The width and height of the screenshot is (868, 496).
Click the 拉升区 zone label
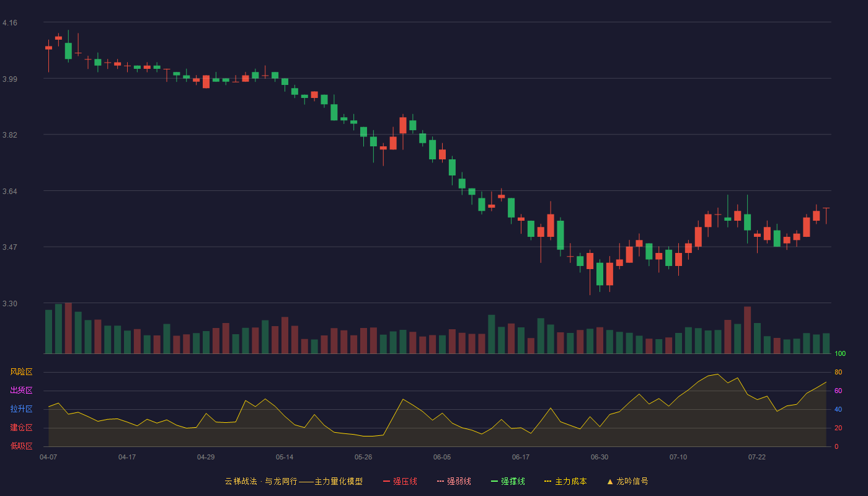click(21, 409)
